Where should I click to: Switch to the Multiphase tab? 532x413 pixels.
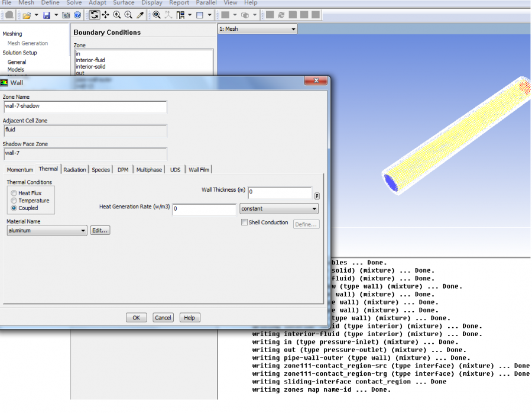pos(149,169)
